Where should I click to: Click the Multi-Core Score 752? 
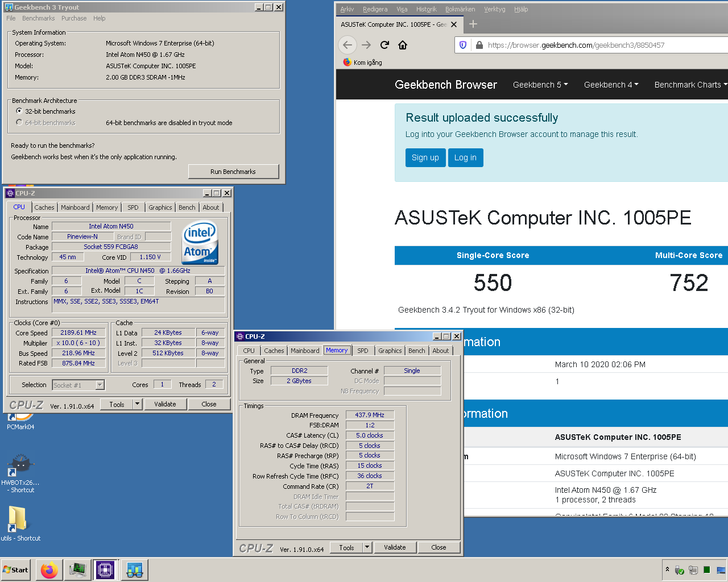[689, 282]
